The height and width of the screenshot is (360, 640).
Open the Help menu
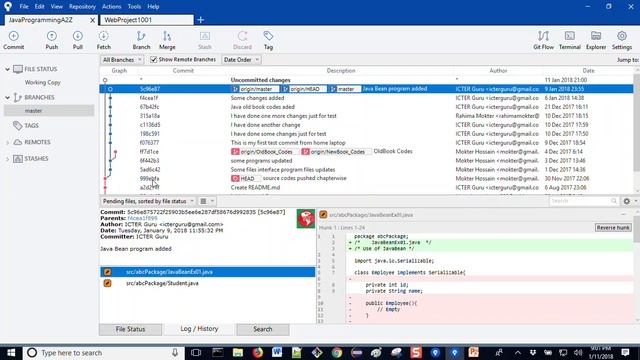coord(153,7)
